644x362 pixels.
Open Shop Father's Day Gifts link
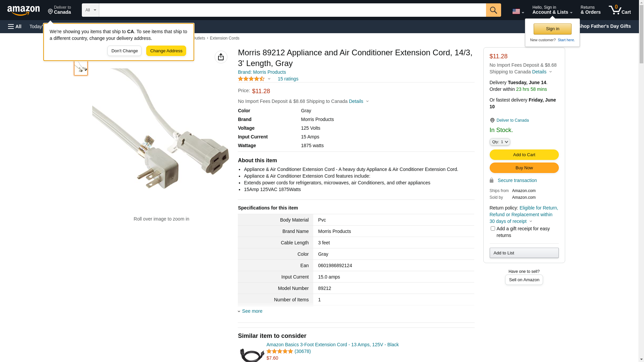(x=604, y=26)
